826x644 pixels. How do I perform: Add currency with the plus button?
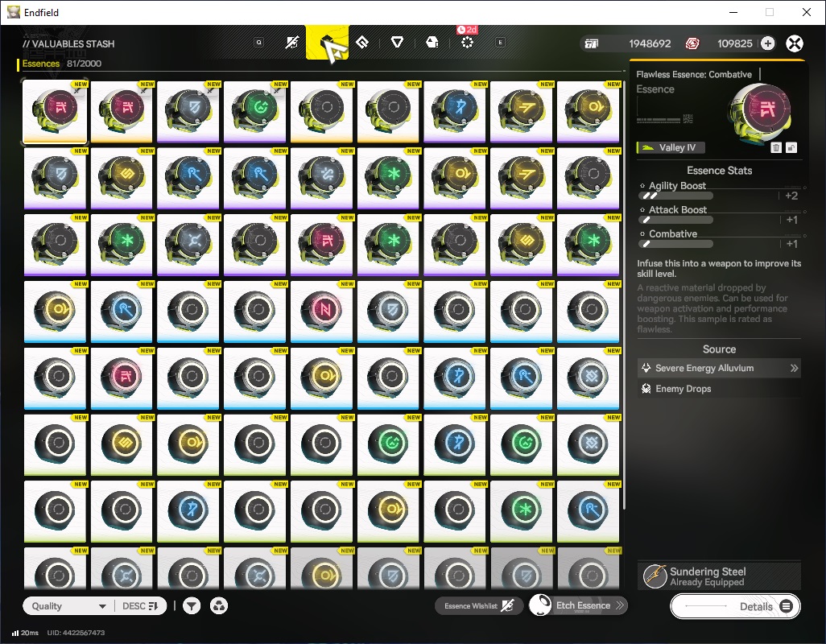pos(767,43)
